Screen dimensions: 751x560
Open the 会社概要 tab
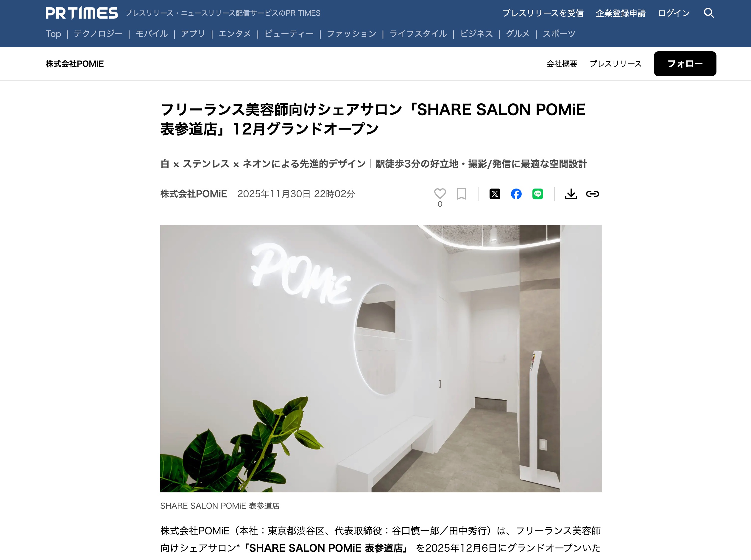pos(562,64)
